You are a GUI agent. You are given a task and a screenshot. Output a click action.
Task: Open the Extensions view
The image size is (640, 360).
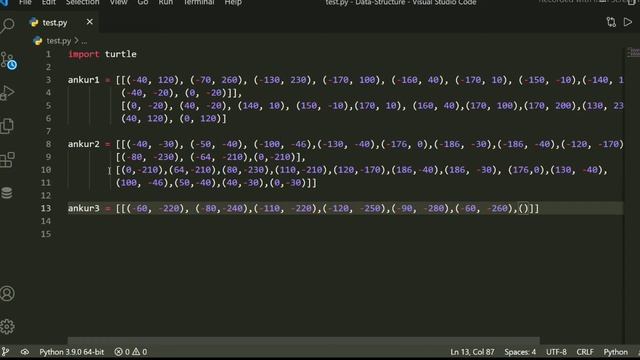pyautogui.click(x=7, y=160)
